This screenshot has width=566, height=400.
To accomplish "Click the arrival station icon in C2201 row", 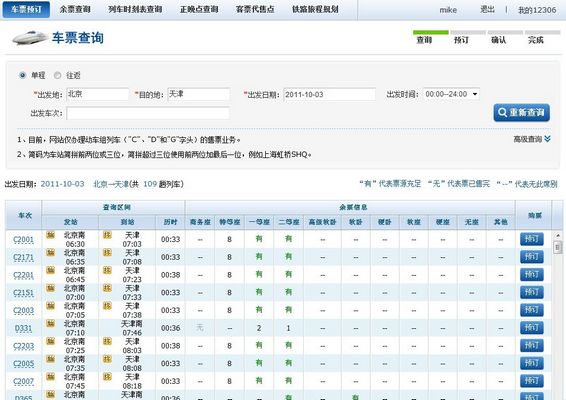I will pyautogui.click(x=107, y=270).
